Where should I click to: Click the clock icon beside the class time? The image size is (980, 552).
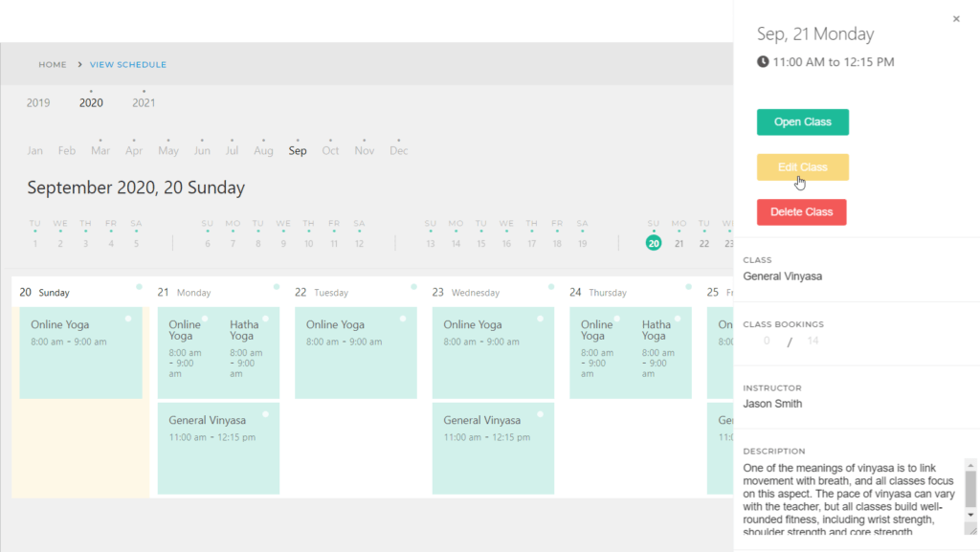click(x=762, y=60)
